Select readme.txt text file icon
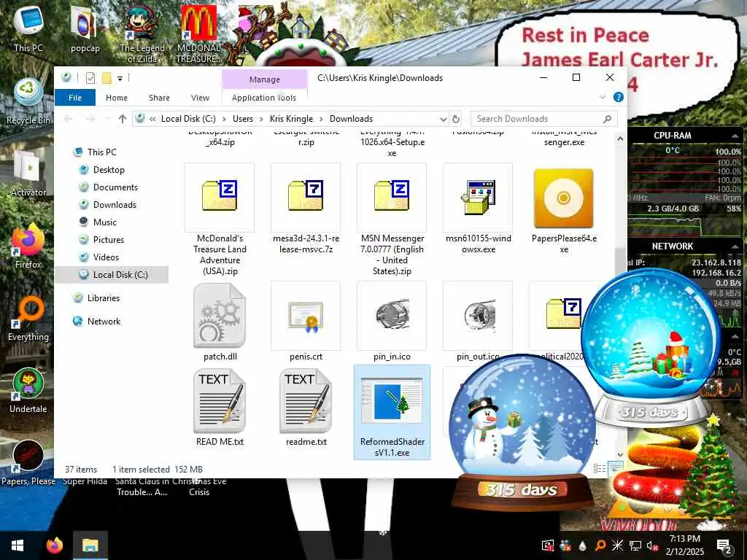The width and height of the screenshot is (747, 560). (306, 401)
